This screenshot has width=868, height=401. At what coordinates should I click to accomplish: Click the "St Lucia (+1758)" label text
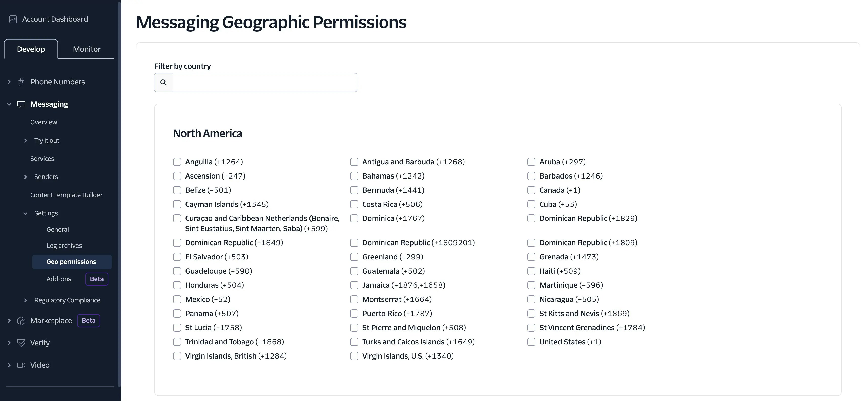[214, 328]
